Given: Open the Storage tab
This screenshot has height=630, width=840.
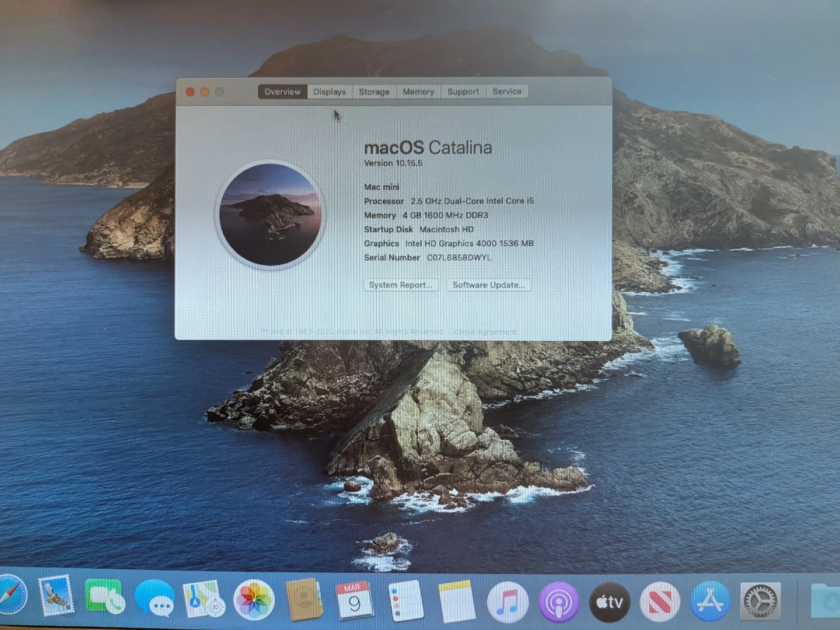Looking at the screenshot, I should [374, 92].
